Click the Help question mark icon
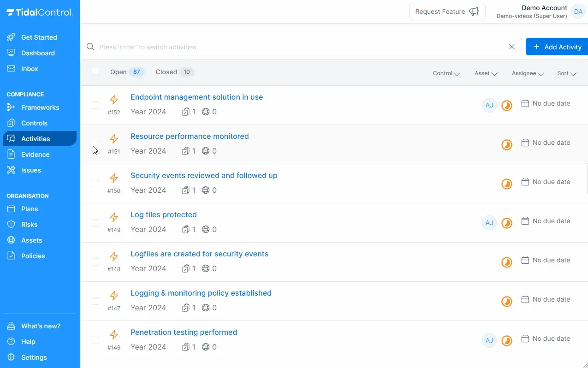Screen dimensions: 588x368 point(11,342)
